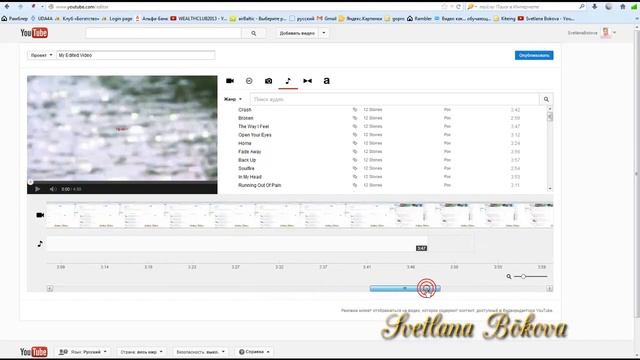Click the YouTube search input field
The height and width of the screenshot is (360, 640).
[x=164, y=33]
